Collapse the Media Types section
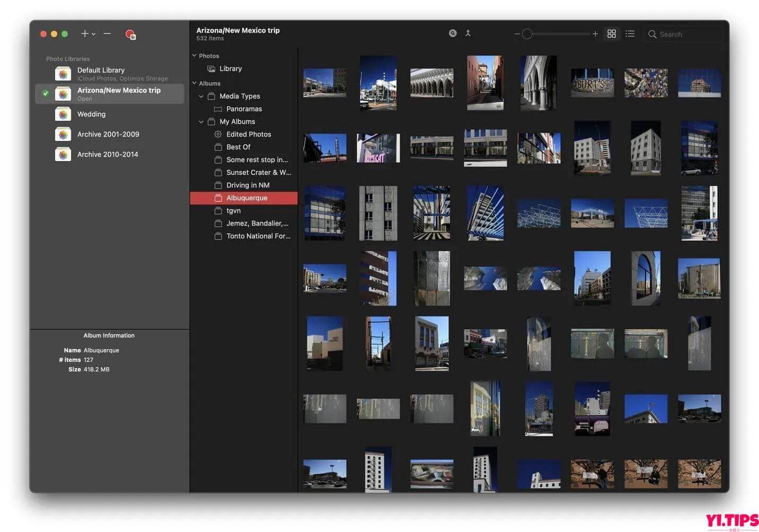The width and height of the screenshot is (759, 532). point(201,96)
